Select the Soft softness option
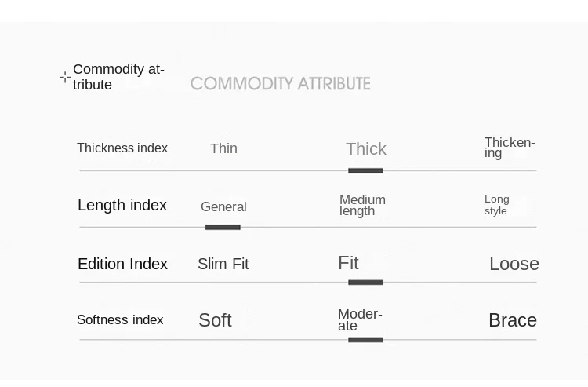Screen dimensions: 588x387 click(215, 320)
